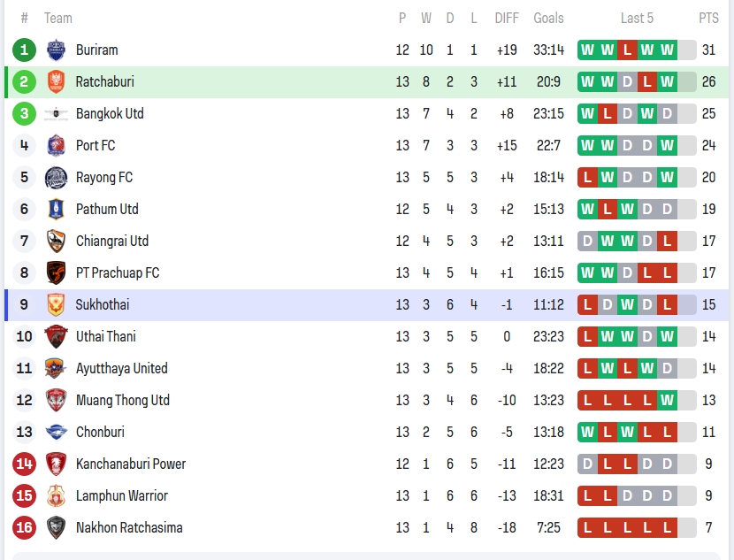
Task: Click the Port FC team crest
Action: pos(56,145)
